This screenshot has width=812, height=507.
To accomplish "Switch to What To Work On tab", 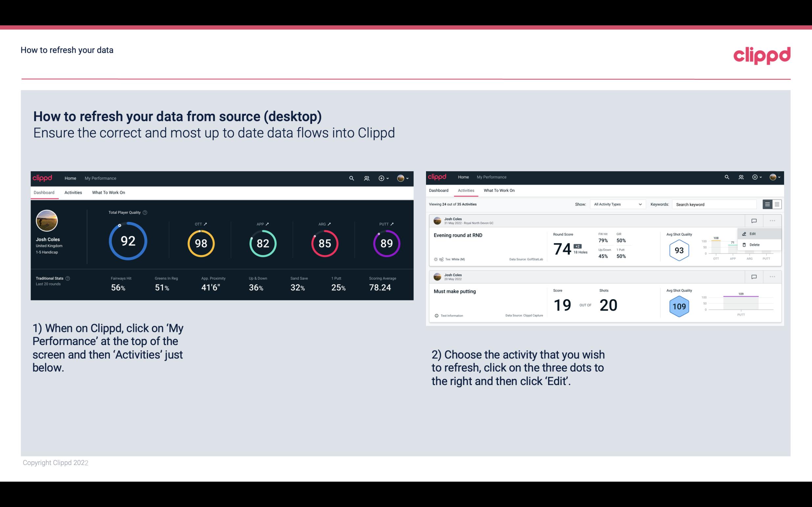I will coord(108,192).
